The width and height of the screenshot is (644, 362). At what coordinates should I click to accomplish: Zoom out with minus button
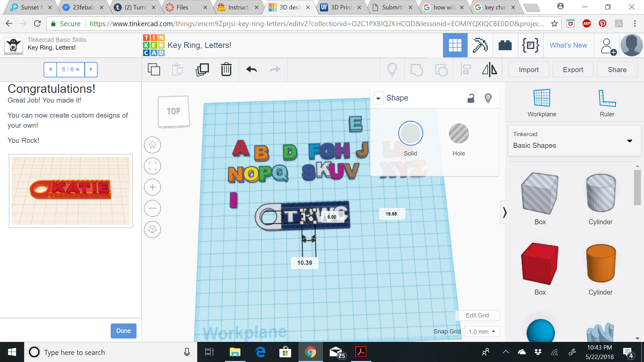(153, 208)
